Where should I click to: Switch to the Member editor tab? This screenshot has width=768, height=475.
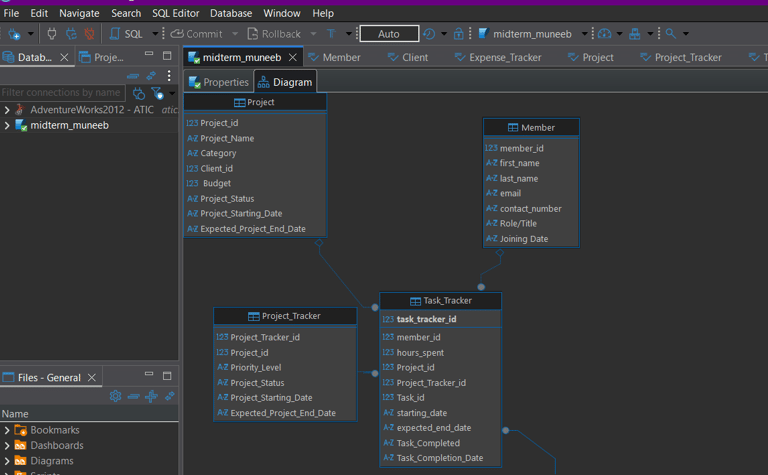[x=335, y=57]
